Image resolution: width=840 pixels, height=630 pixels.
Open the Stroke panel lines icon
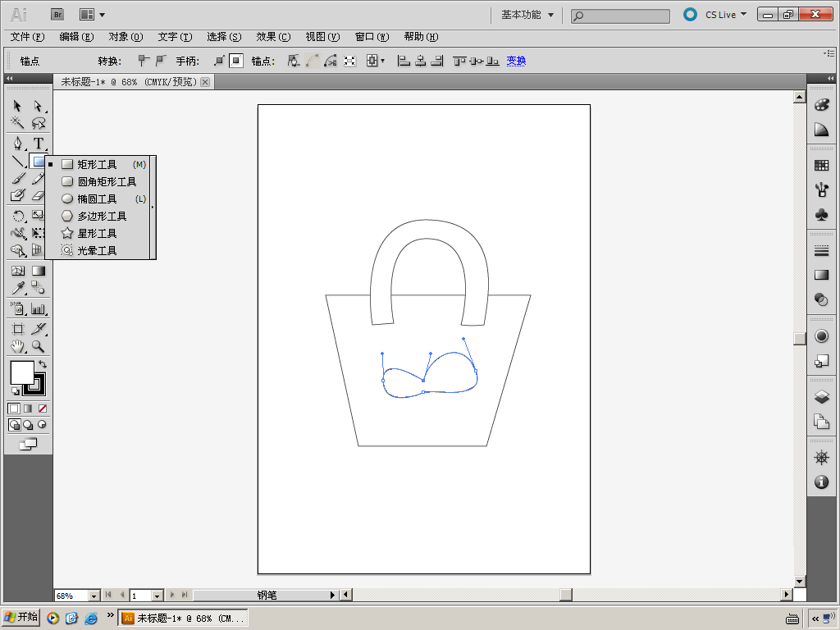(x=821, y=250)
